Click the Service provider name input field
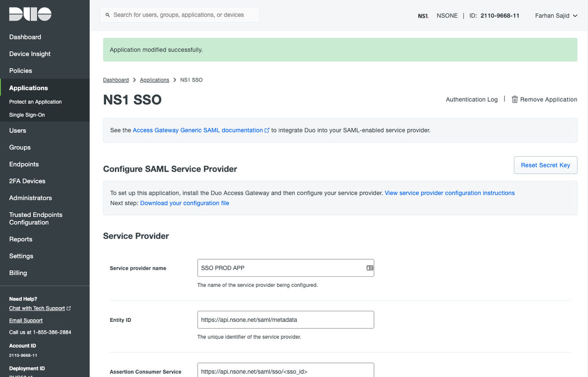588x377 pixels. pyautogui.click(x=286, y=268)
